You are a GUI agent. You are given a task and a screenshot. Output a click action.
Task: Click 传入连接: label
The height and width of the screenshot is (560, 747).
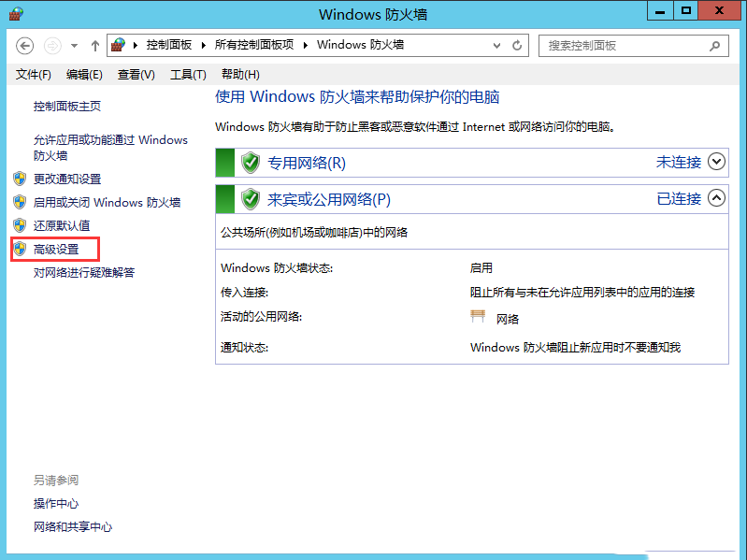coord(244,293)
